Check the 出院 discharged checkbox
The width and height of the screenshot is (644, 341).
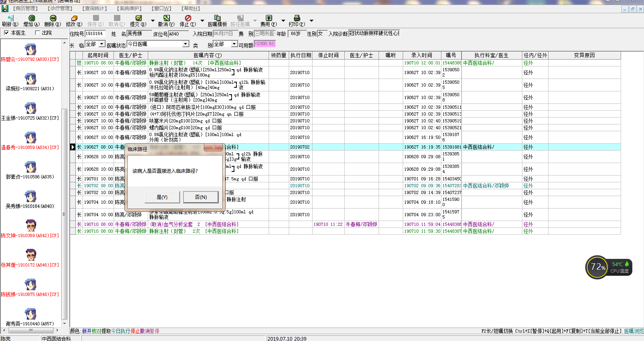(x=37, y=33)
